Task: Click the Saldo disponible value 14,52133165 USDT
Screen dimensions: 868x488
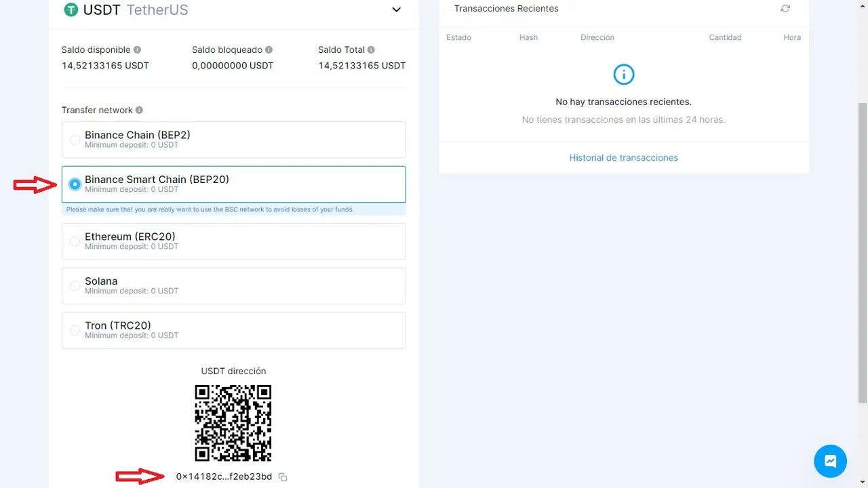Action: click(x=105, y=66)
